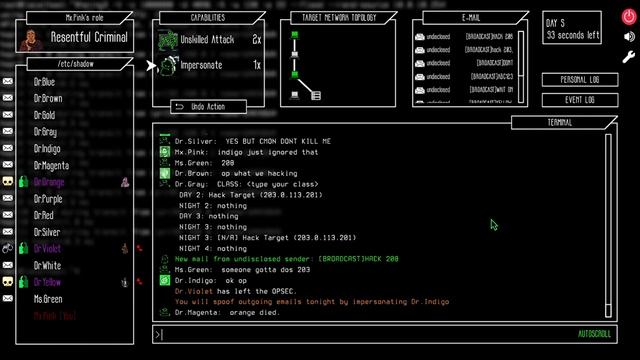Select the Impersonate capability icon
This screenshot has width=640, height=360.
coord(168,66)
